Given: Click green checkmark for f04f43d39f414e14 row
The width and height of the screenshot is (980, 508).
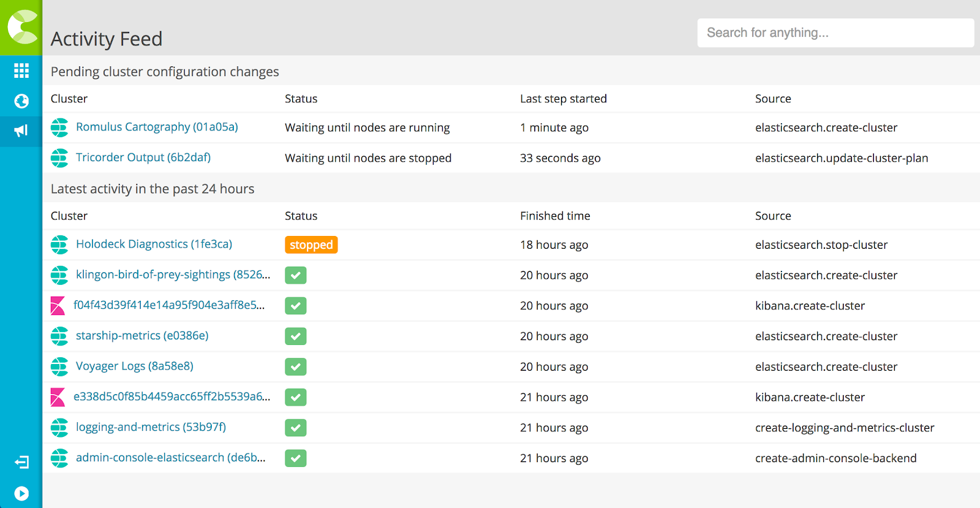Looking at the screenshot, I should tap(296, 306).
